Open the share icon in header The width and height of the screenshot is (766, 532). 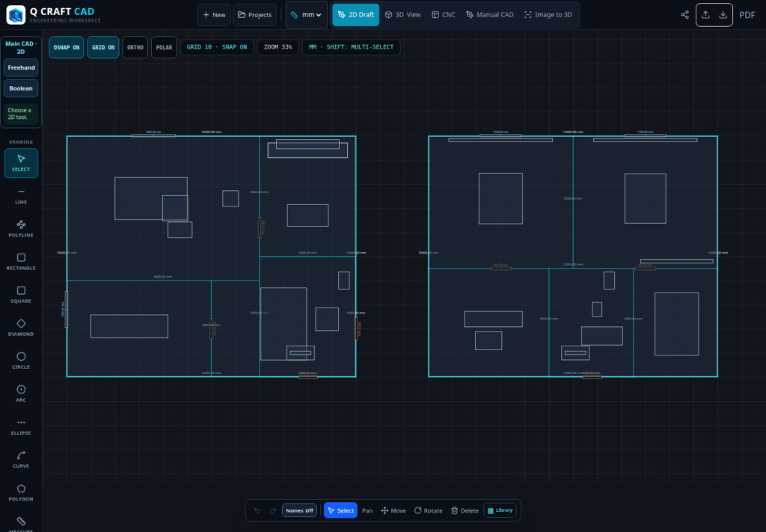coord(685,15)
